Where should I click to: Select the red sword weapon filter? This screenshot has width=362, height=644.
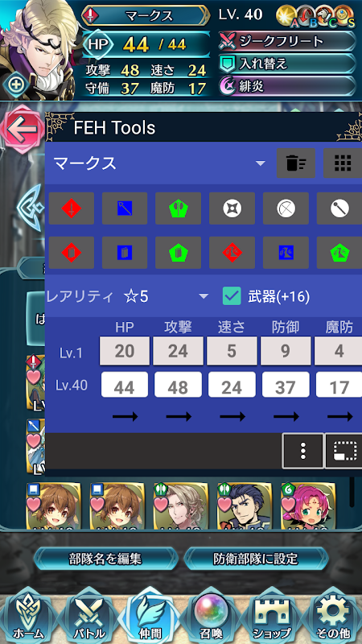72,208
